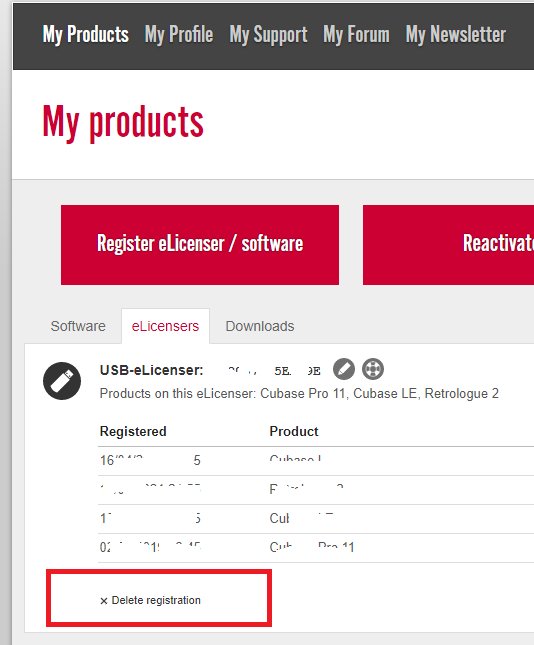Click the USB-eLicenser label text

pos(151,370)
